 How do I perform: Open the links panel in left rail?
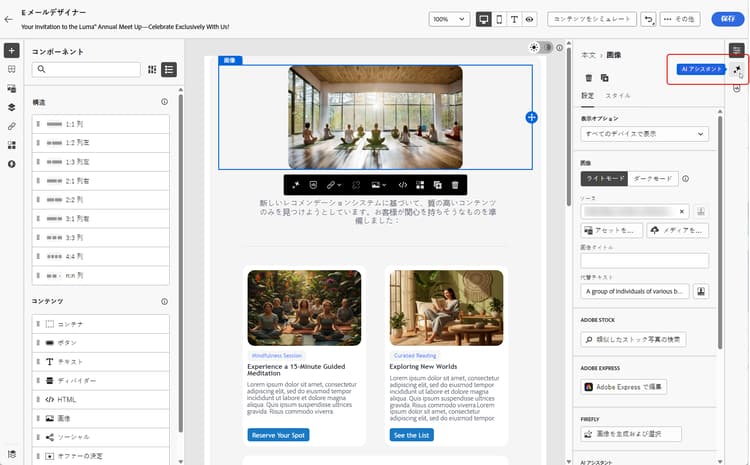point(11,126)
